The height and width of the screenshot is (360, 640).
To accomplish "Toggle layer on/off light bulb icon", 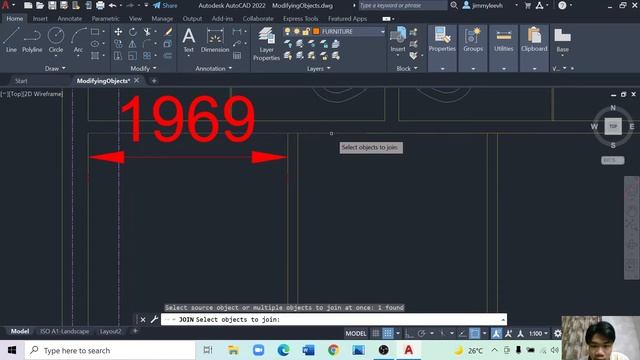I will [287, 31].
